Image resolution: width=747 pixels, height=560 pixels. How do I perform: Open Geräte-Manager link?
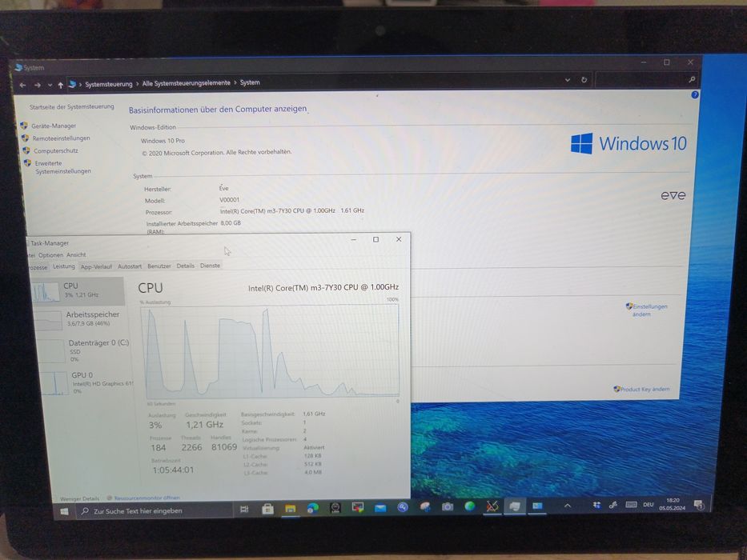(x=54, y=126)
